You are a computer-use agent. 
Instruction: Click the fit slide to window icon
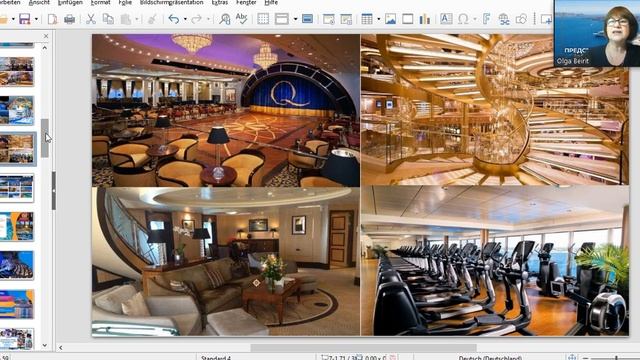572,357
